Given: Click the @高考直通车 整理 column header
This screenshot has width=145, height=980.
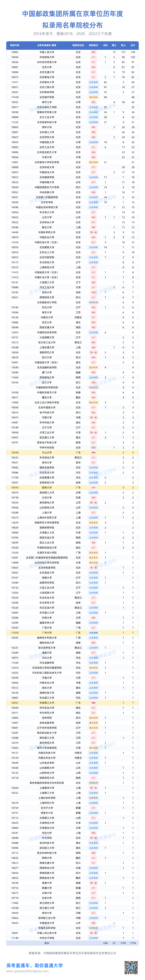Looking at the screenshot, I should coord(47,45).
